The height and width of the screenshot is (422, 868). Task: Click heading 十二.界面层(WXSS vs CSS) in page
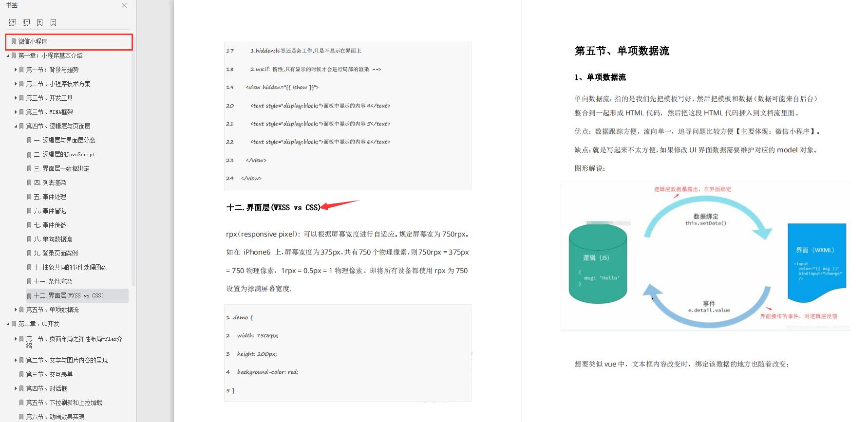coord(273,208)
